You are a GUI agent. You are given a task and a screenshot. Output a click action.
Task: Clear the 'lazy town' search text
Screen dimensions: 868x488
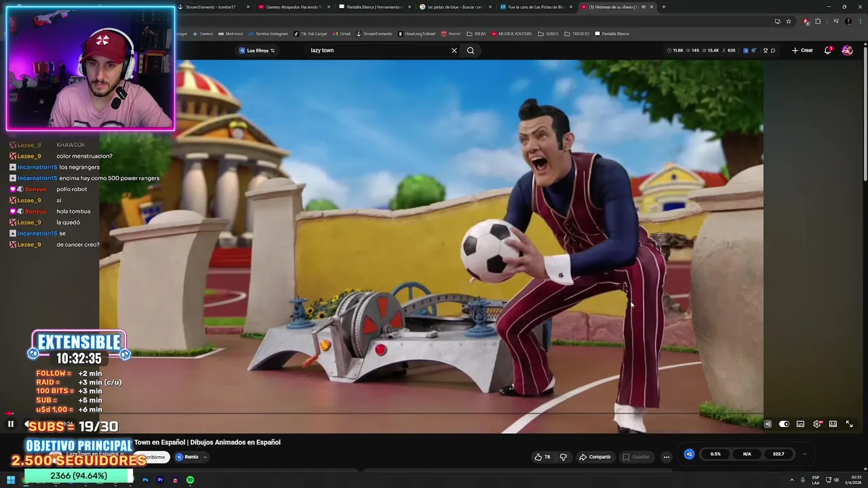(x=454, y=50)
